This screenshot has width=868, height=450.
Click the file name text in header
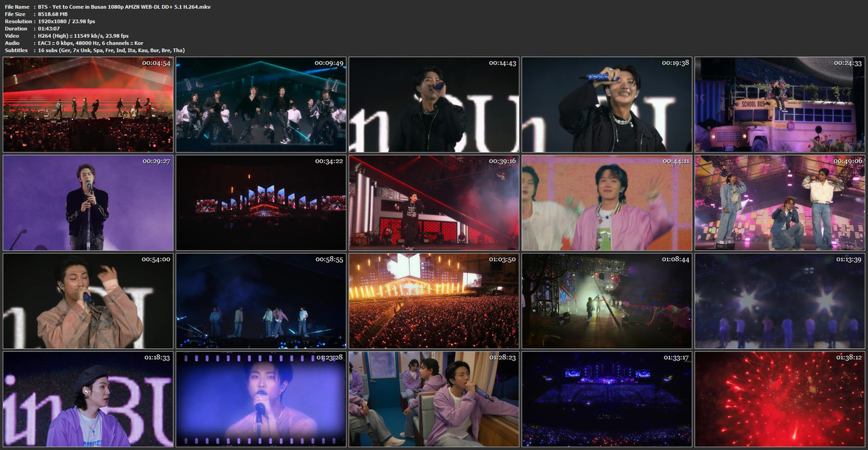coord(124,7)
